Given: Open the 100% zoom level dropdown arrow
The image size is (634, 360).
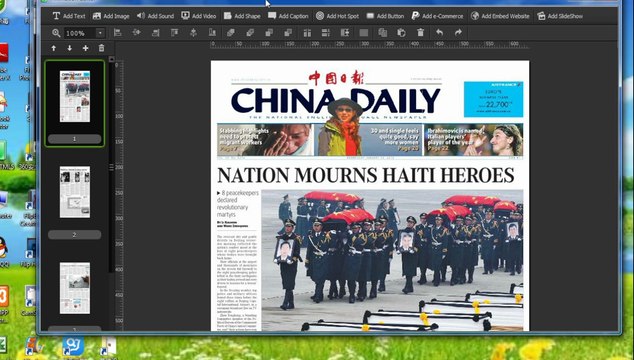Looking at the screenshot, I should click(100, 33).
